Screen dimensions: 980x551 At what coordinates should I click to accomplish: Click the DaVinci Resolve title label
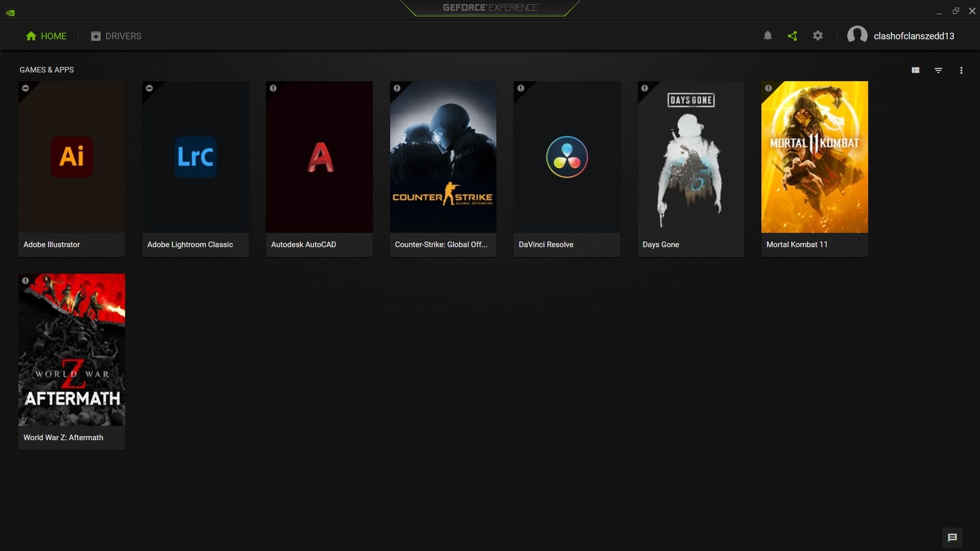pyautogui.click(x=546, y=245)
